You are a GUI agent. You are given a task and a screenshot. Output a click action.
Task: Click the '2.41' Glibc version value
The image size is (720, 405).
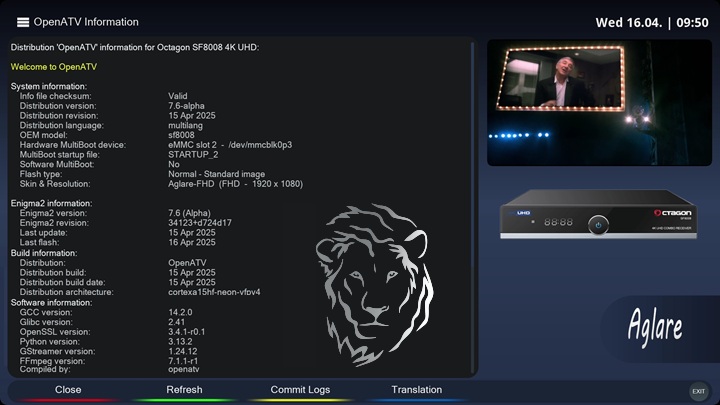pos(177,322)
